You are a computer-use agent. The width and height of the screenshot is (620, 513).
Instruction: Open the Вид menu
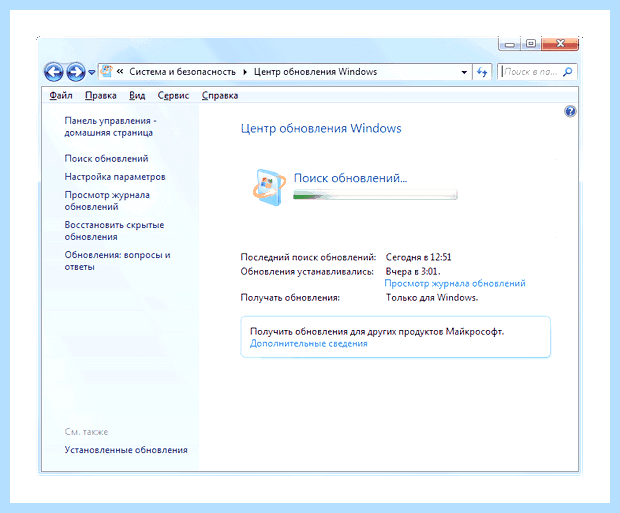[137, 95]
